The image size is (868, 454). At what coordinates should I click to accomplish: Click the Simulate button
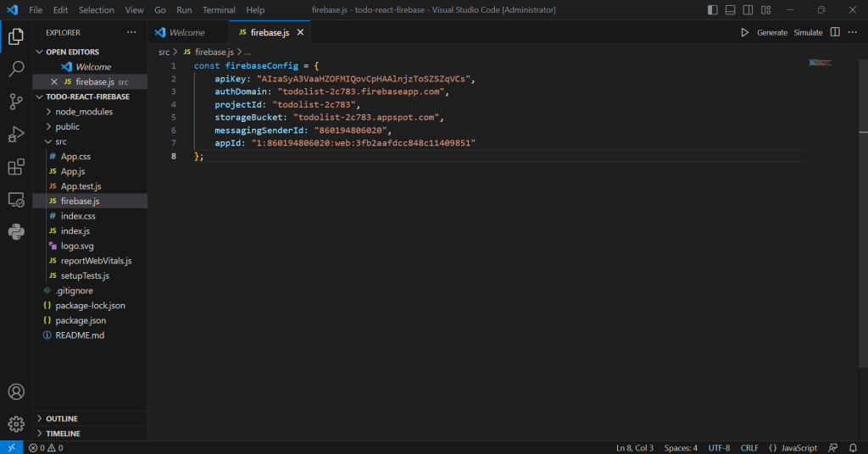(x=808, y=33)
